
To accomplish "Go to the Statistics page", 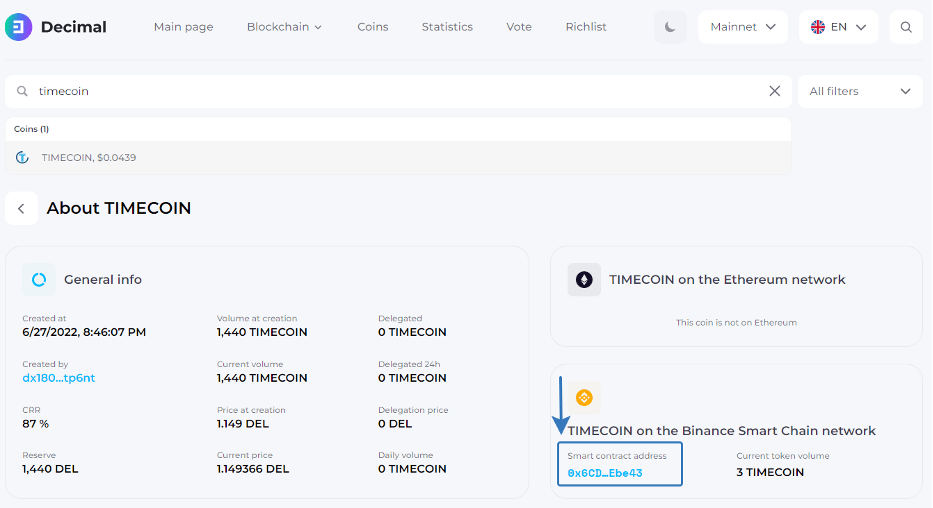I will tap(447, 27).
